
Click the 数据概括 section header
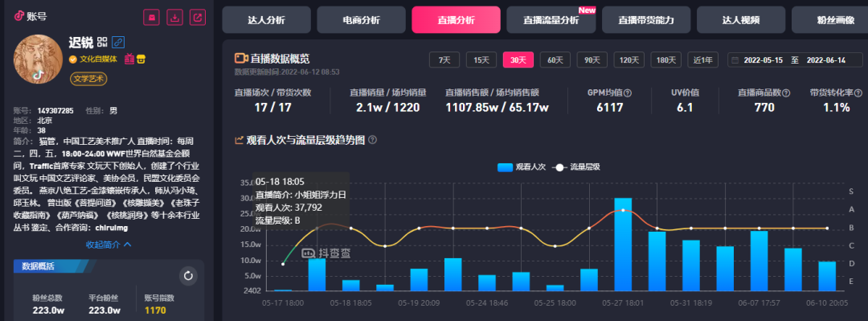coord(39,266)
